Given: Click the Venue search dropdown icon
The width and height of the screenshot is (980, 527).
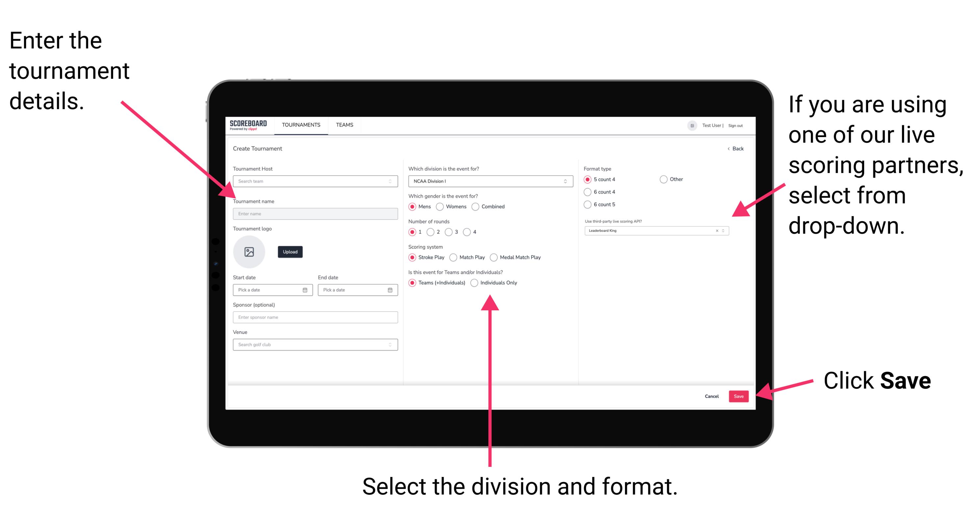Looking at the screenshot, I should coord(390,345).
